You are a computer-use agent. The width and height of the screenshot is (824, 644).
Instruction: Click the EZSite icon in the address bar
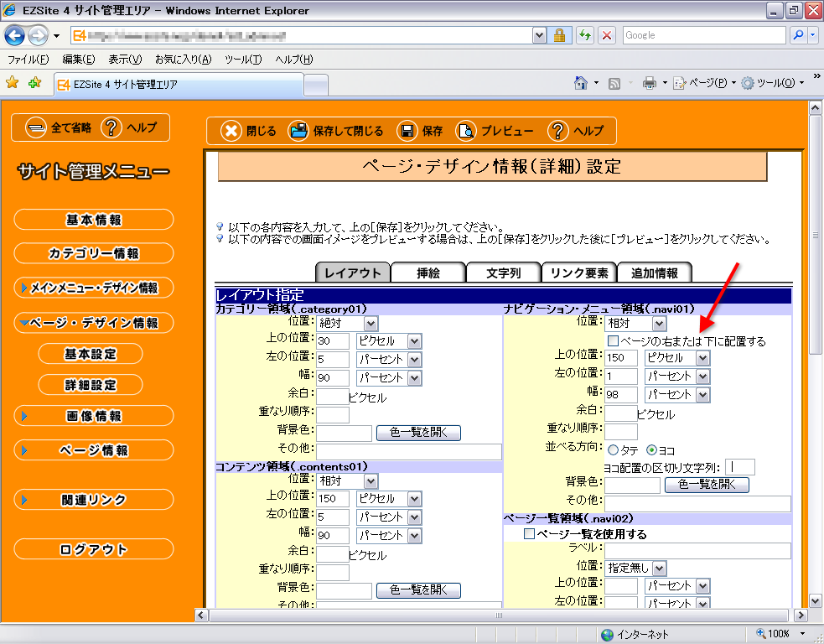pos(80,35)
